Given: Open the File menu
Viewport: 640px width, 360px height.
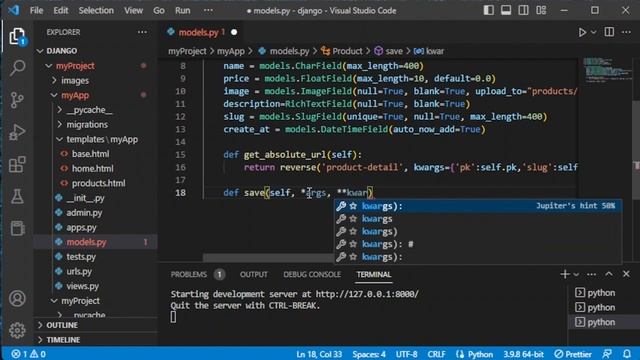Looking at the screenshot, I should tap(36, 10).
